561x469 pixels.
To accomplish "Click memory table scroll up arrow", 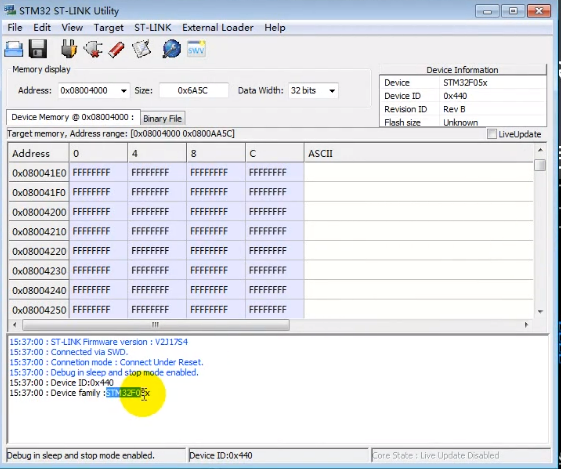I will point(540,150).
